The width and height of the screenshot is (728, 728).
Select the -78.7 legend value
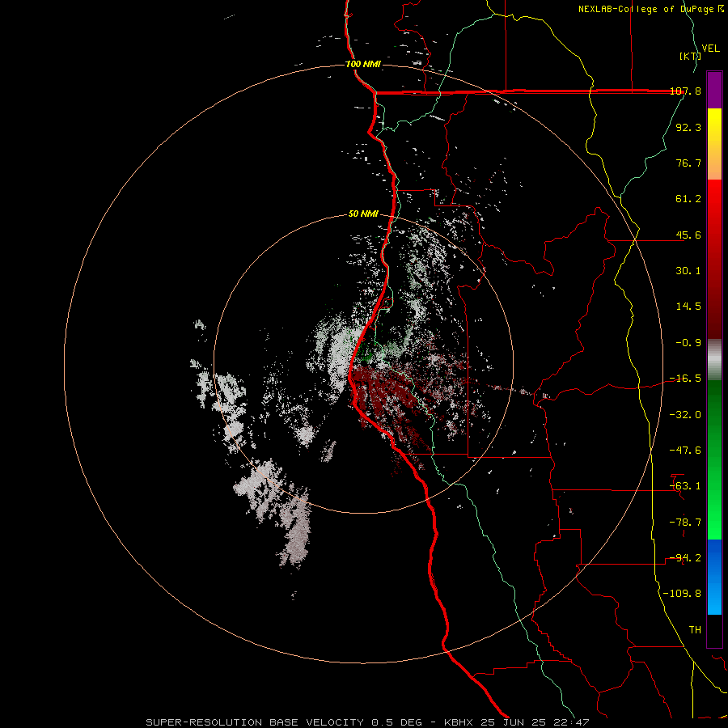(x=685, y=523)
